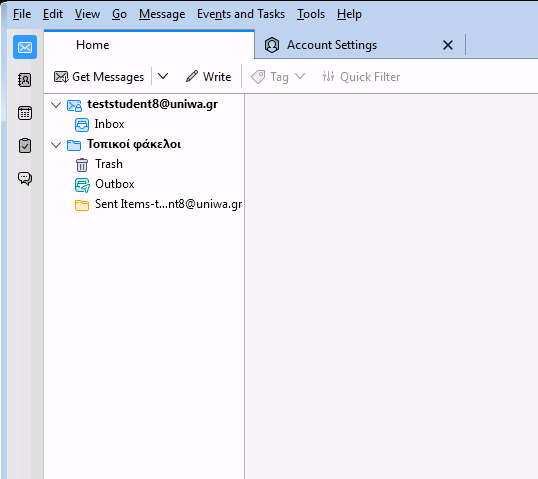Collapse the teststudent8@uniwa.gr account tree
Screen dimensions: 538x479
[56, 105]
